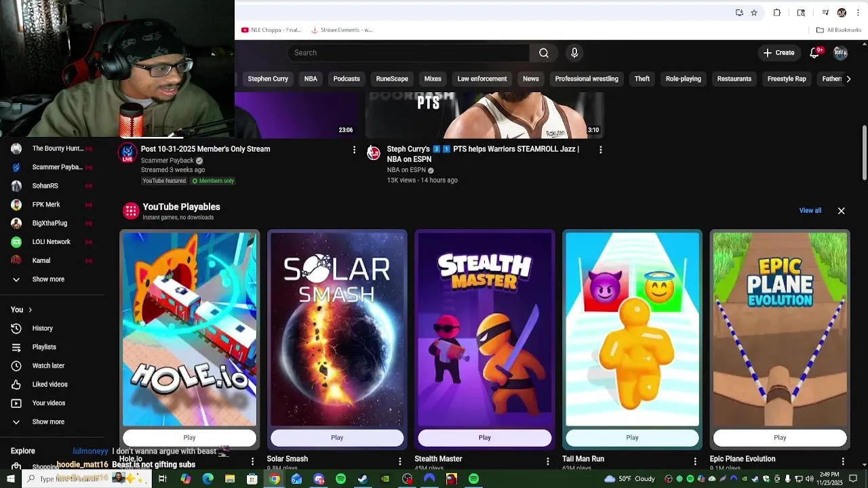Select the Professional wrestling chip
The height and width of the screenshot is (488, 868).
587,79
